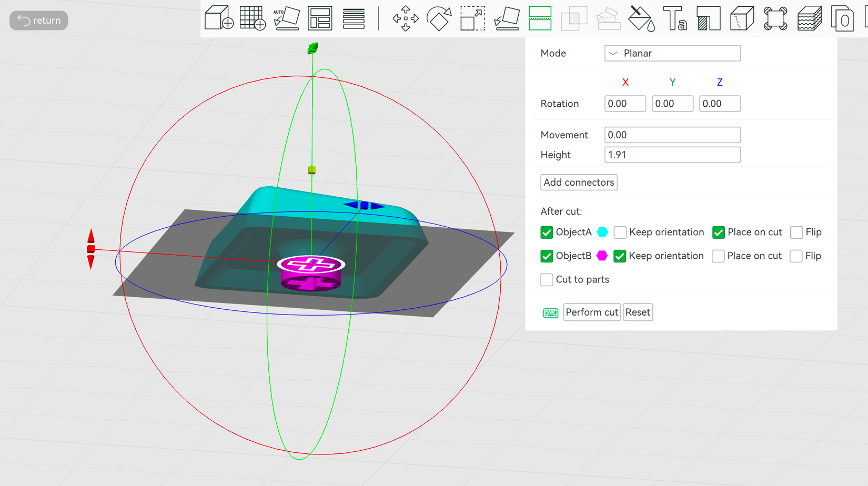Uncheck the ObjectA checkbox

point(547,232)
